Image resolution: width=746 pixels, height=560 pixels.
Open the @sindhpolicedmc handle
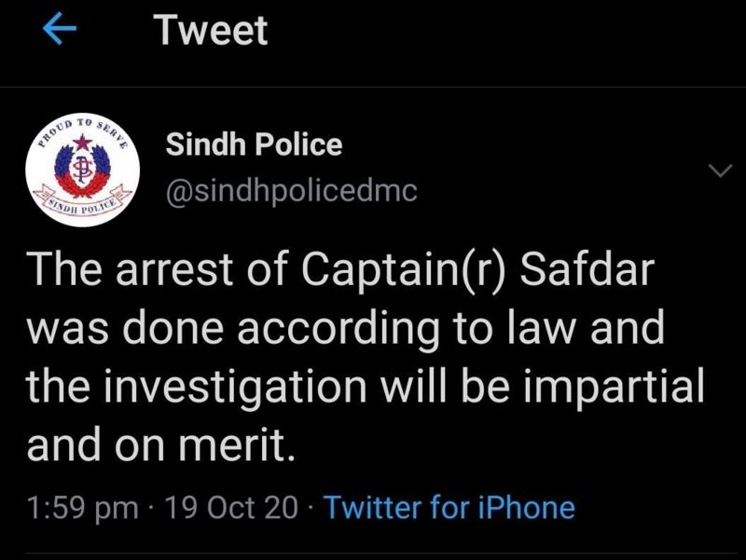[291, 191]
